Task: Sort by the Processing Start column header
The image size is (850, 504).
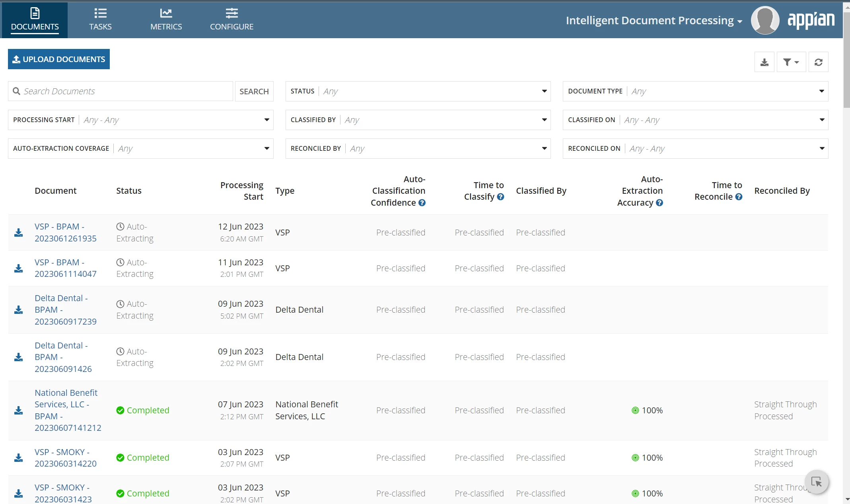Action: pyautogui.click(x=242, y=191)
